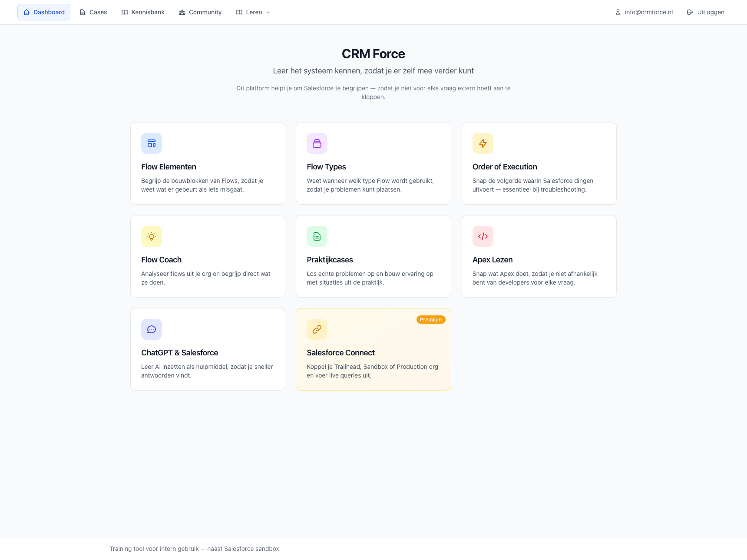Open the Community navigation item

tap(200, 12)
